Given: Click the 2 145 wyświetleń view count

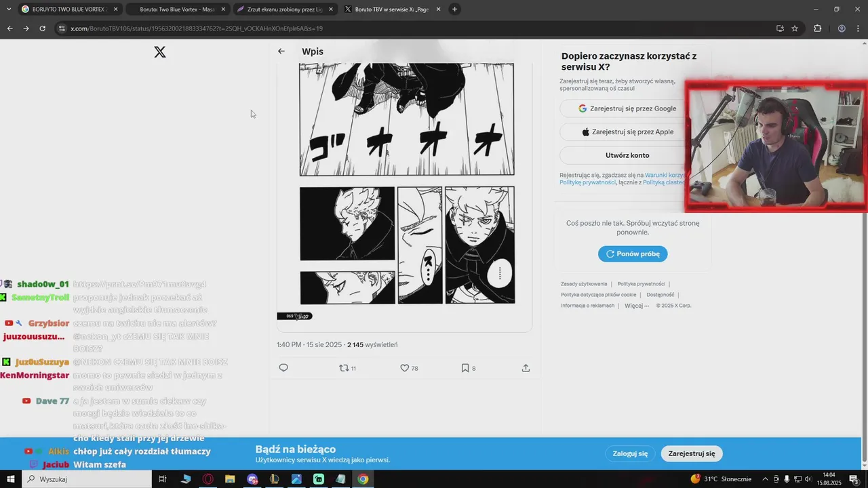Looking at the screenshot, I should (x=372, y=345).
